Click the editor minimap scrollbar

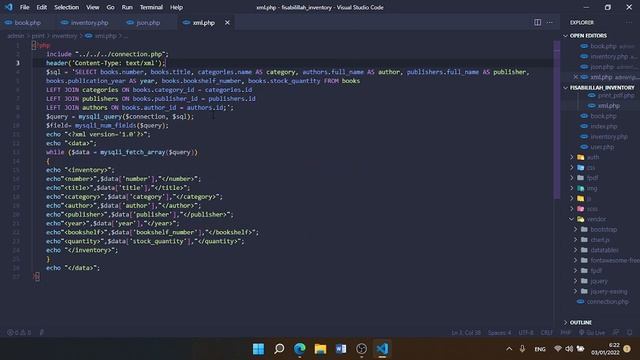point(557,120)
